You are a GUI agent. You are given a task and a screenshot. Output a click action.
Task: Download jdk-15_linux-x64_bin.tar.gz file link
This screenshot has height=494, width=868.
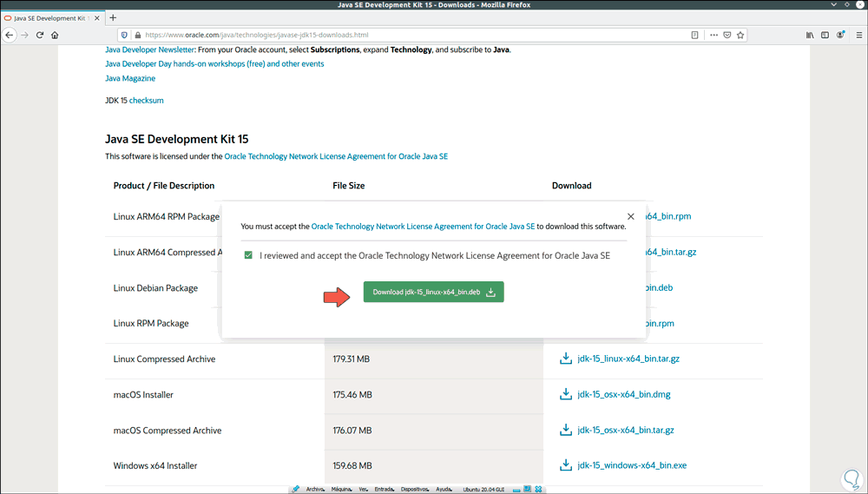pyautogui.click(x=628, y=359)
